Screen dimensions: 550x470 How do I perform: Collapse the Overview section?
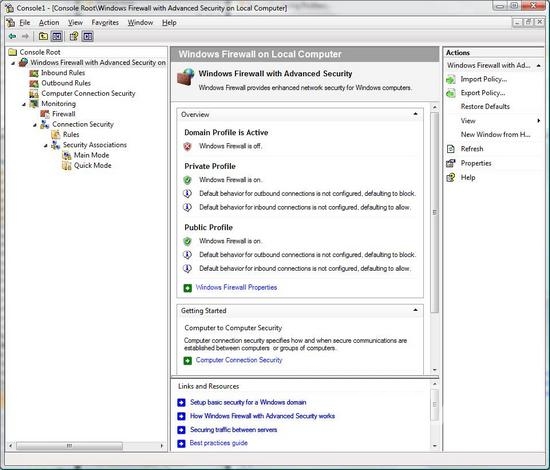coord(415,114)
